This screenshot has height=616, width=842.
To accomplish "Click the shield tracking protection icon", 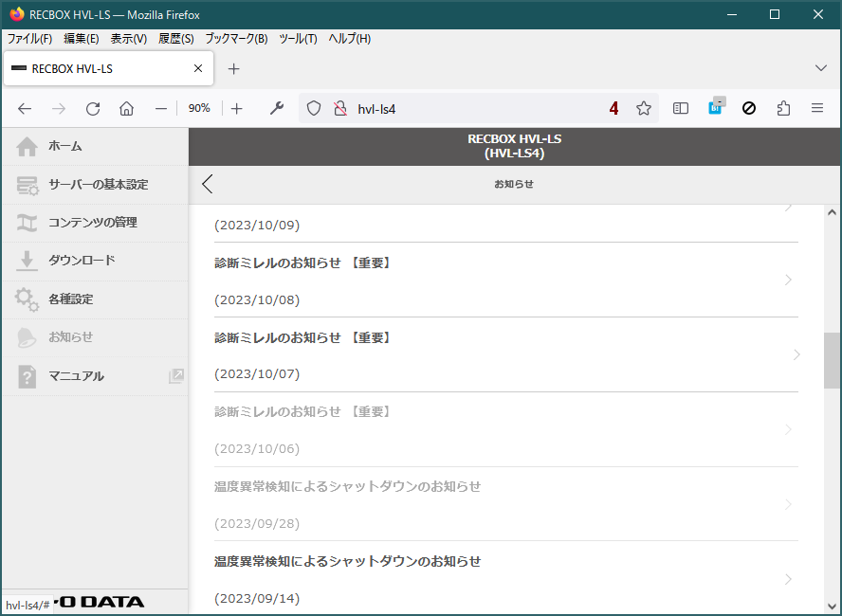I will pos(314,109).
